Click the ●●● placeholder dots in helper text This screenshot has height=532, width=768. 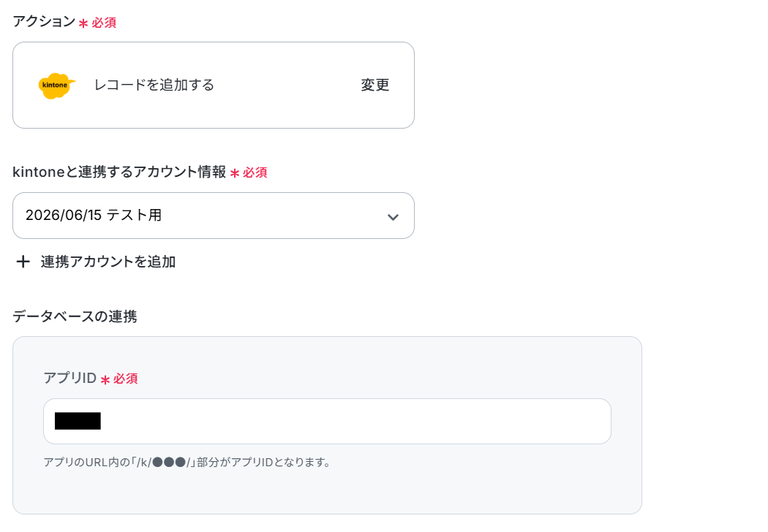(169, 462)
